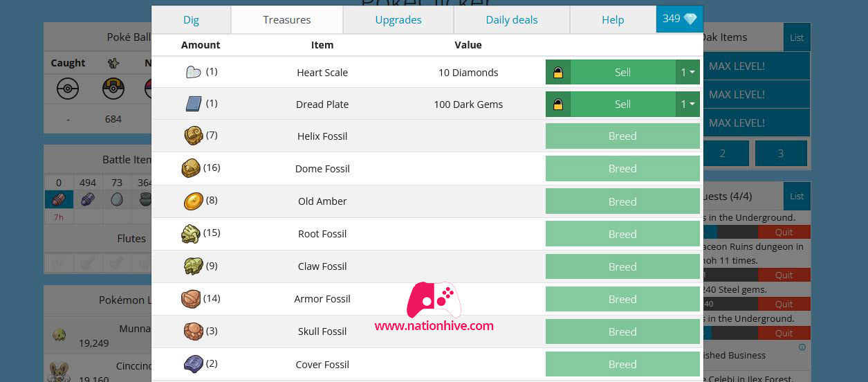Open the Quests List button
The height and width of the screenshot is (382, 868).
pyautogui.click(x=797, y=196)
